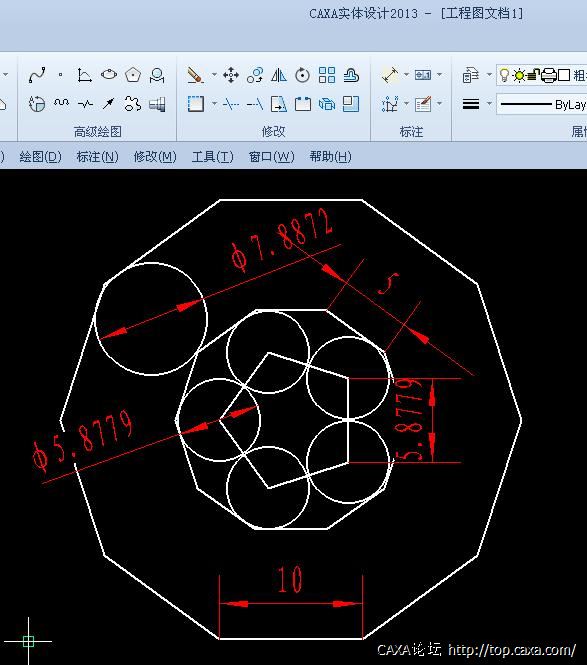Screen dimensions: 587x665
Task: Click the white layer color square
Action: pyautogui.click(x=564, y=75)
